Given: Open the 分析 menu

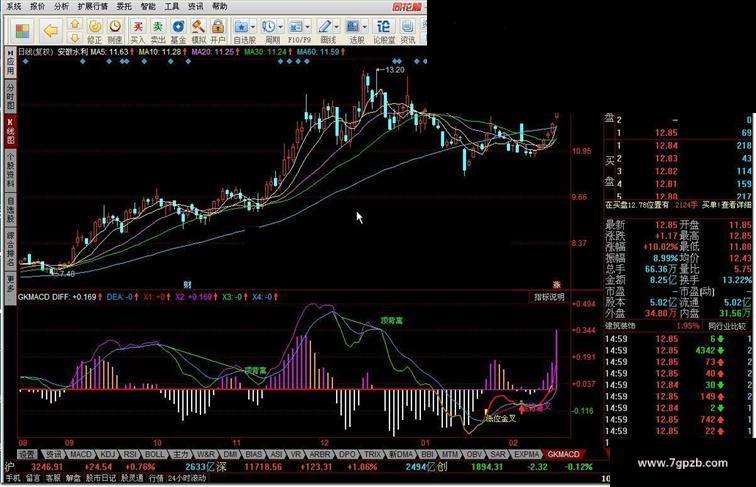Looking at the screenshot, I should point(61,6).
